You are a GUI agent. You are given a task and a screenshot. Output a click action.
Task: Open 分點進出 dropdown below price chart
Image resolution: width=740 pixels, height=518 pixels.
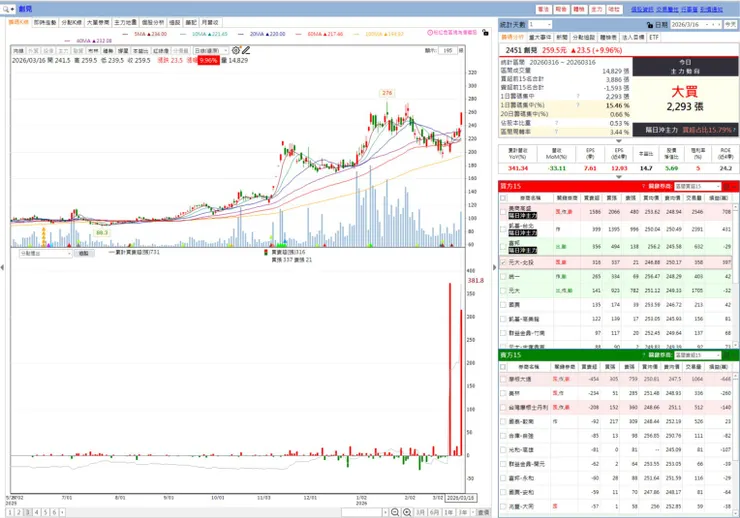tap(45, 253)
